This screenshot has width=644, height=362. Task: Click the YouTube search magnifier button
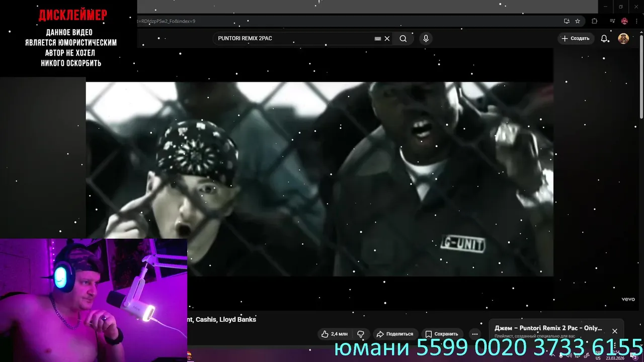click(x=403, y=39)
